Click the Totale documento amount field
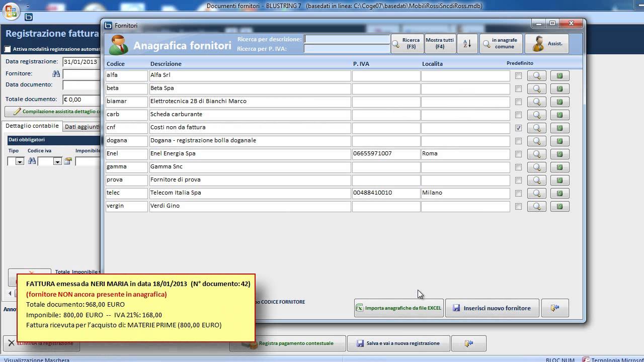Viewport: 644px width, 362px height. 82,100
